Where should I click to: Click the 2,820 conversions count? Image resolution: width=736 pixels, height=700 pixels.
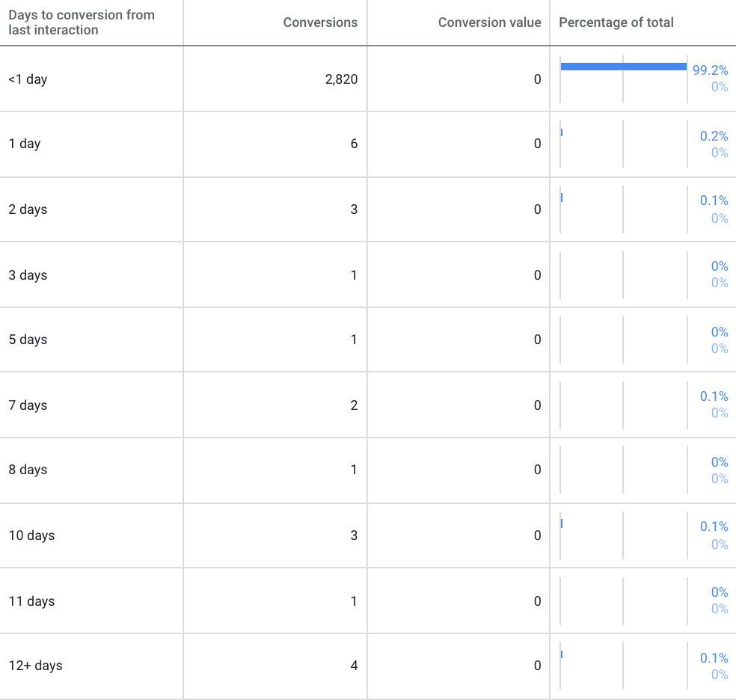[x=341, y=79]
